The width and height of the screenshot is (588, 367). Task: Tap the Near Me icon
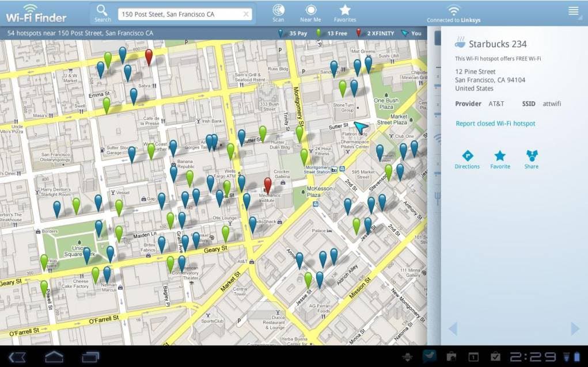[x=310, y=12]
